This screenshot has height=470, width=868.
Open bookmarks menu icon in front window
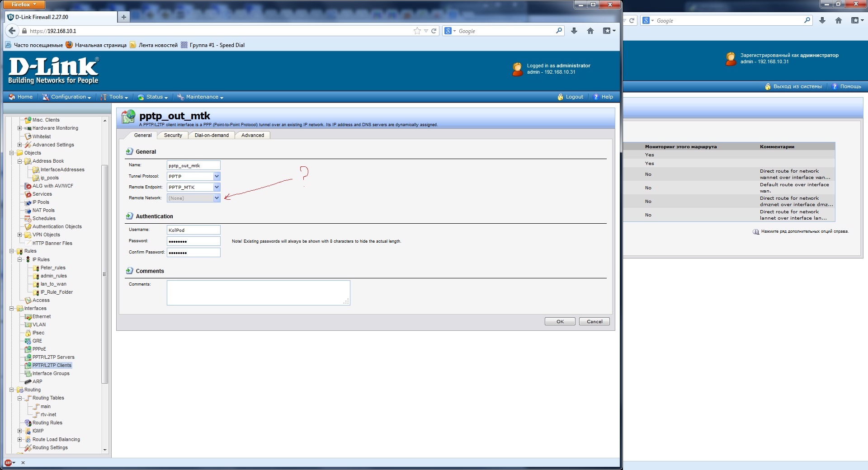pyautogui.click(x=609, y=31)
